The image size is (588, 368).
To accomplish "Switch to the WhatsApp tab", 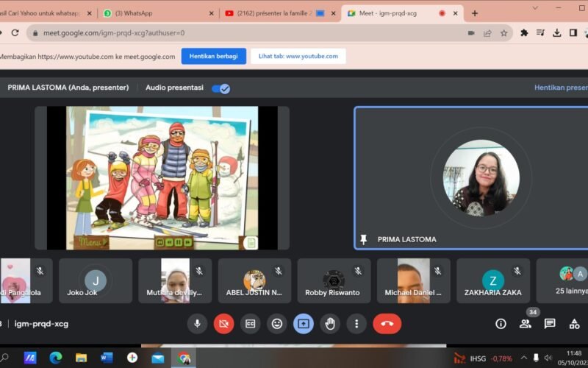I will tap(158, 13).
